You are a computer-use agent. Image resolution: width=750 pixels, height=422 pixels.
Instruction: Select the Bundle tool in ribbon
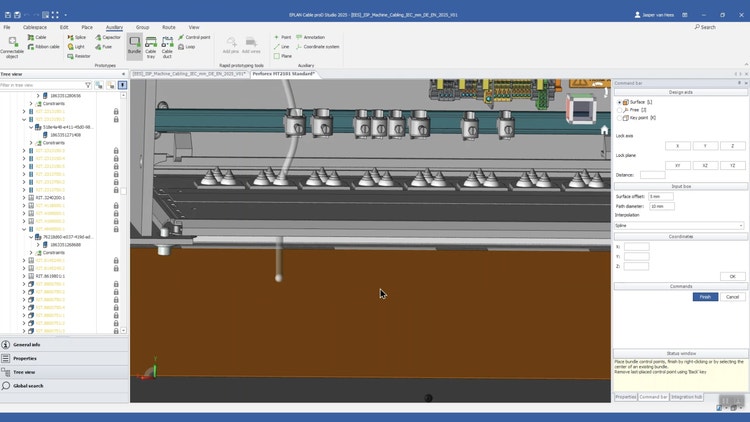point(134,46)
